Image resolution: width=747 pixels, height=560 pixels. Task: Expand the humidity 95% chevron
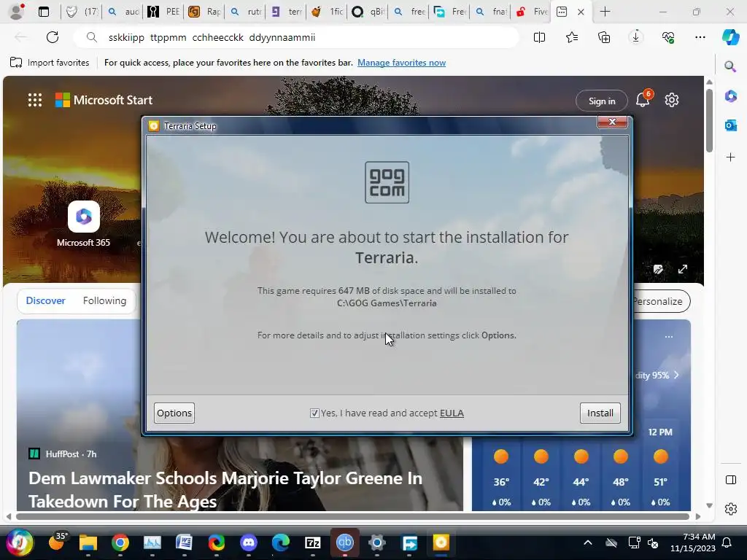(x=676, y=376)
